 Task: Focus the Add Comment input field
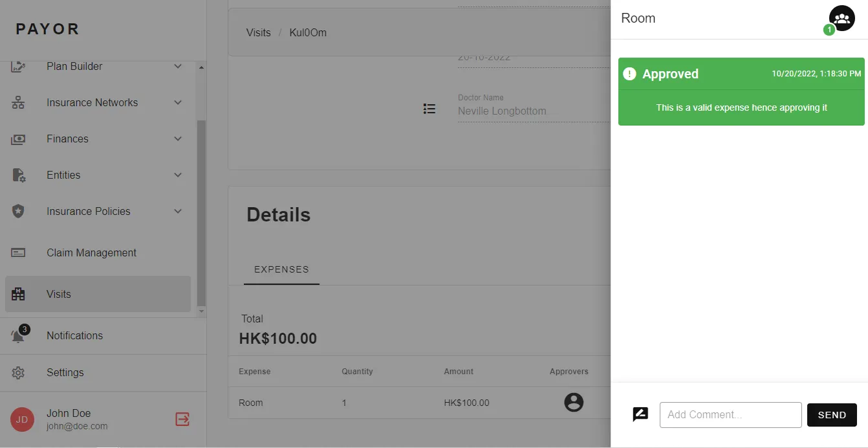click(x=730, y=415)
